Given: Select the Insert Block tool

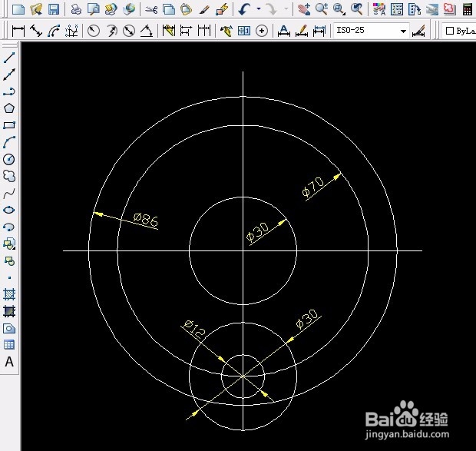Looking at the screenshot, I should coord(9,244).
